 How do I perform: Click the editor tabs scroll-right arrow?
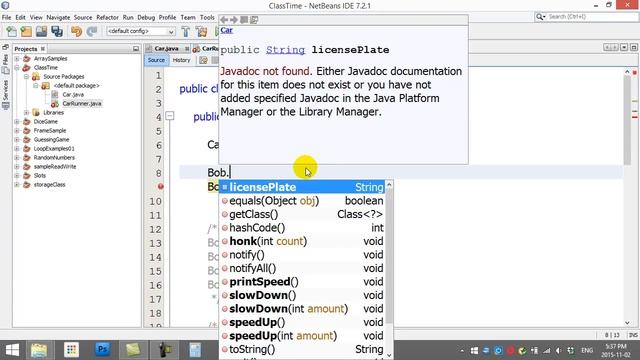(615, 47)
